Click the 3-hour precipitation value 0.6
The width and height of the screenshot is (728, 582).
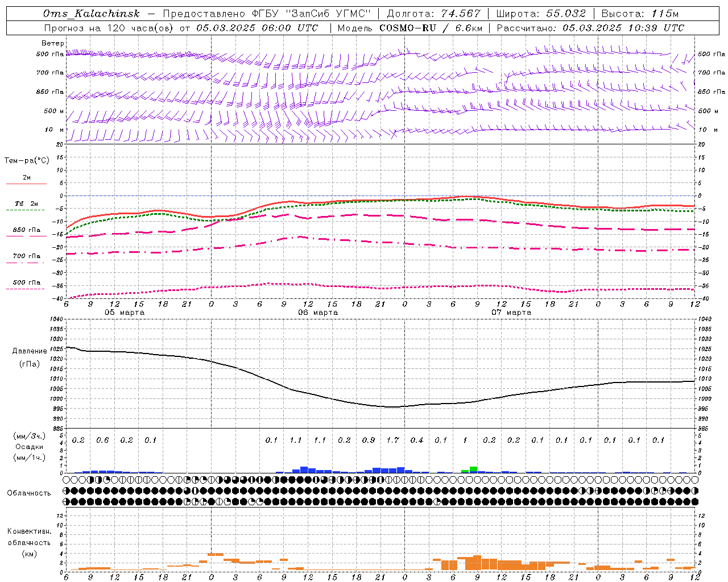point(102,440)
